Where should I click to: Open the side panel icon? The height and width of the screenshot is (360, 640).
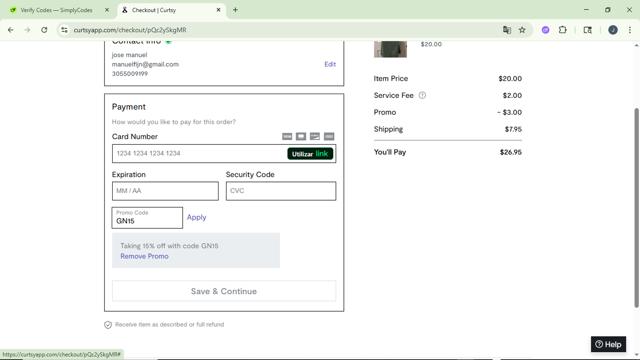(587, 30)
